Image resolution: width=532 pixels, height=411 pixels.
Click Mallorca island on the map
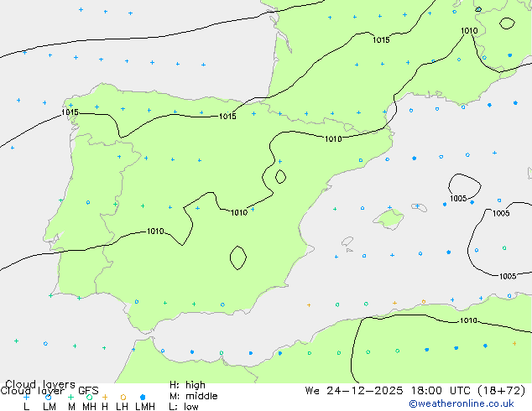pos(389,219)
